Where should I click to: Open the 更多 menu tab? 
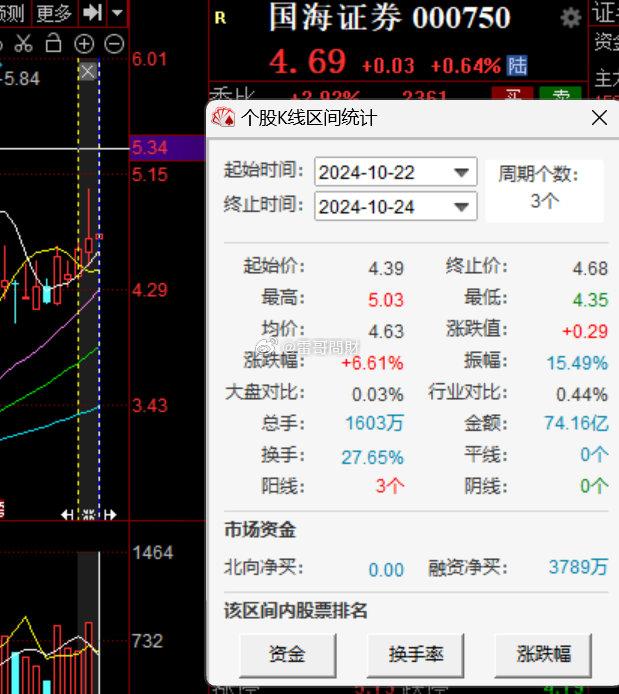coord(54,13)
